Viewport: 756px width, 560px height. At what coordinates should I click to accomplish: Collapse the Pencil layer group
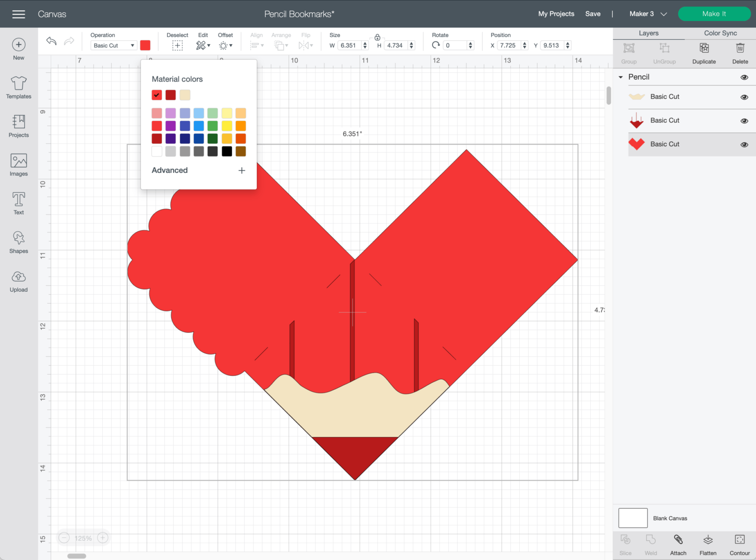pyautogui.click(x=621, y=77)
